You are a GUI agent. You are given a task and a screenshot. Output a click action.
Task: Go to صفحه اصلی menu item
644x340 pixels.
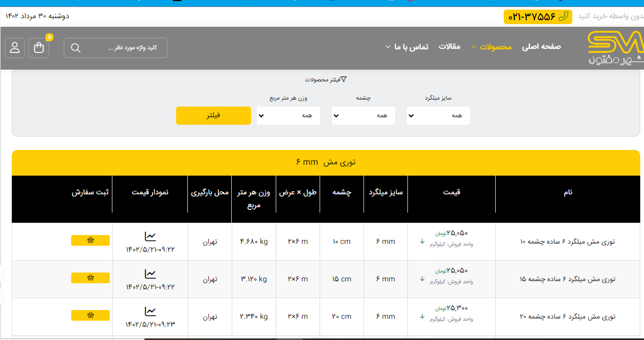541,47
